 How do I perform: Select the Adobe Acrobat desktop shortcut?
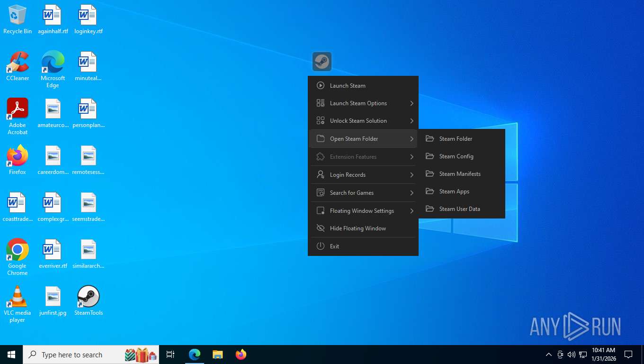point(18,117)
